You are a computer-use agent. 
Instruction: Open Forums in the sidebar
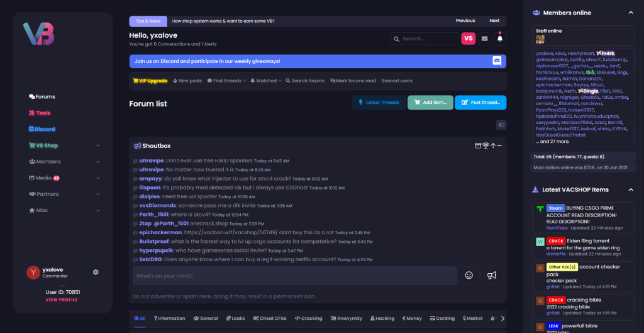(42, 96)
